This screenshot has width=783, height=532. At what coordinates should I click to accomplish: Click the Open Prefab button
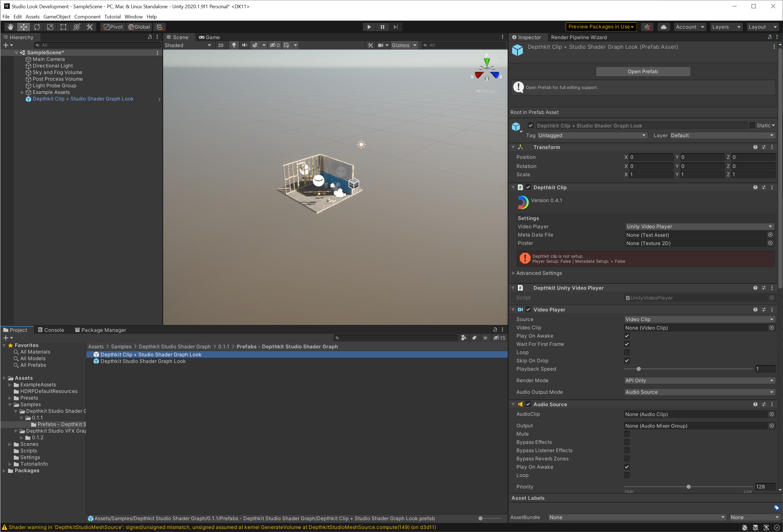tap(642, 71)
